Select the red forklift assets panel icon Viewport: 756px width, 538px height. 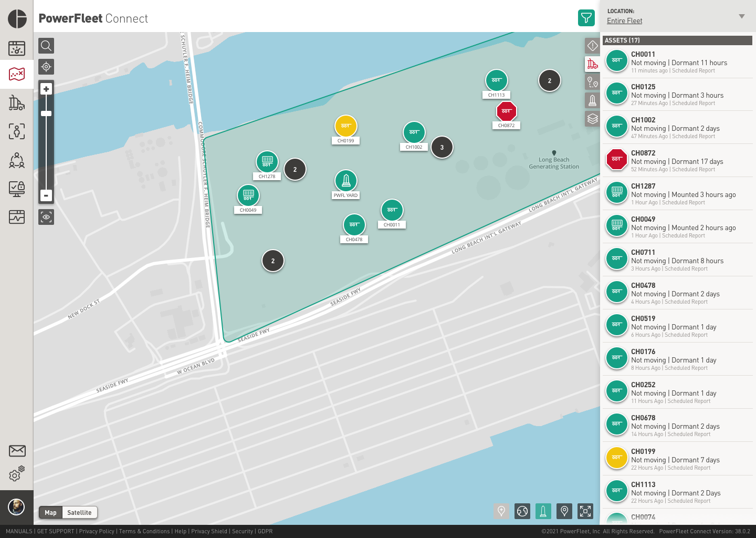pyautogui.click(x=593, y=64)
